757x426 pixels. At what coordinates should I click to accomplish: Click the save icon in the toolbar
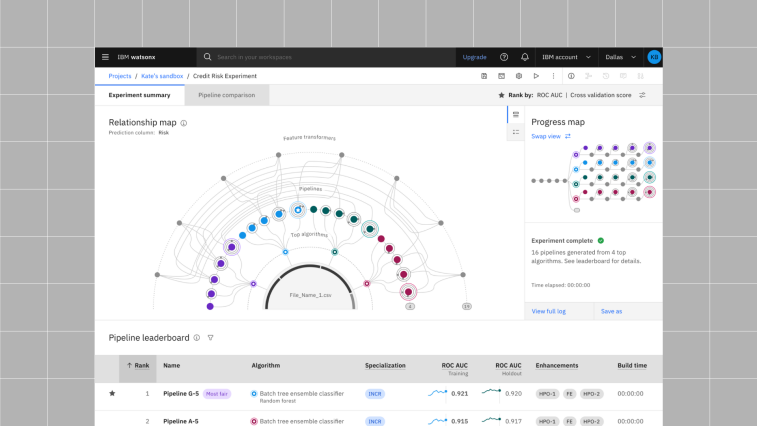coord(484,76)
